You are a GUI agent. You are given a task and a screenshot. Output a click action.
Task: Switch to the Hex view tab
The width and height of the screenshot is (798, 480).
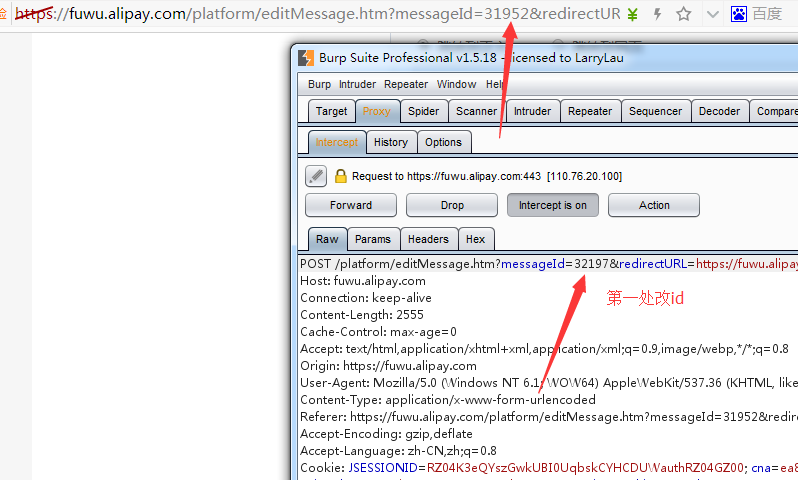coord(475,239)
